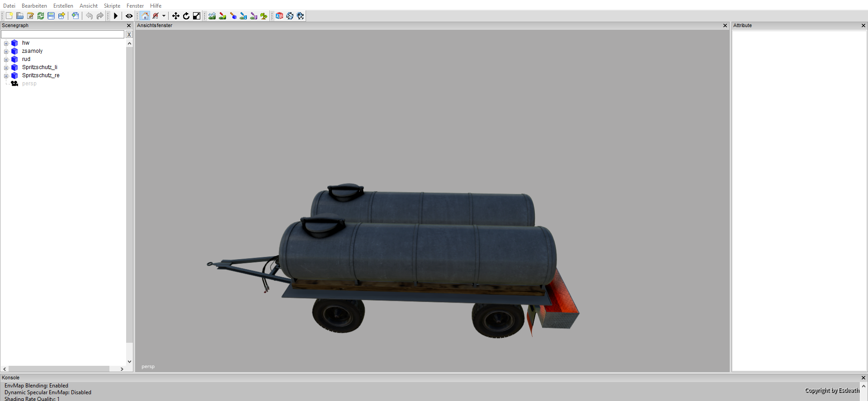
Task: Click the green tree placement tool
Action: coord(264,16)
